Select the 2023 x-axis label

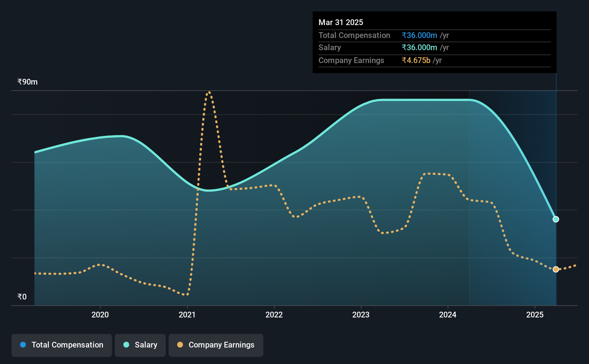pos(361,315)
